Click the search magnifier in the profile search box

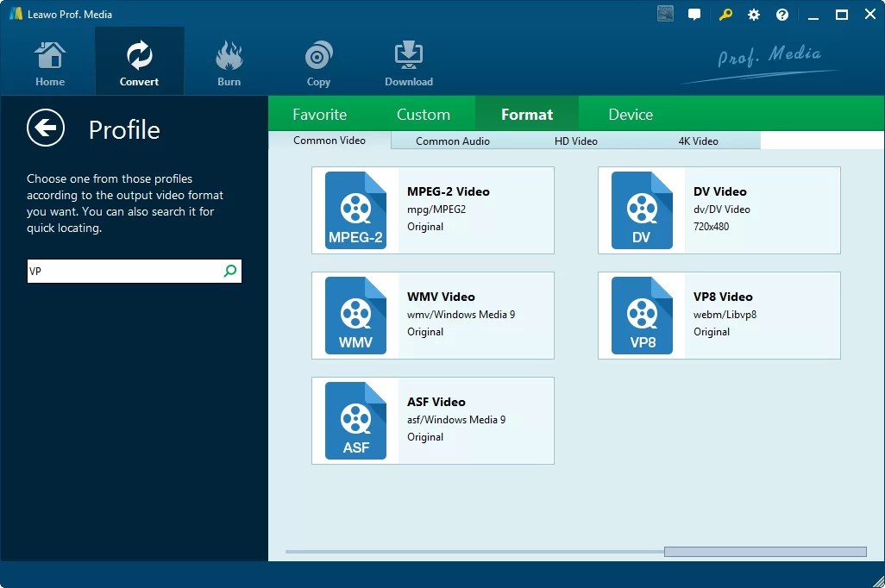[229, 271]
